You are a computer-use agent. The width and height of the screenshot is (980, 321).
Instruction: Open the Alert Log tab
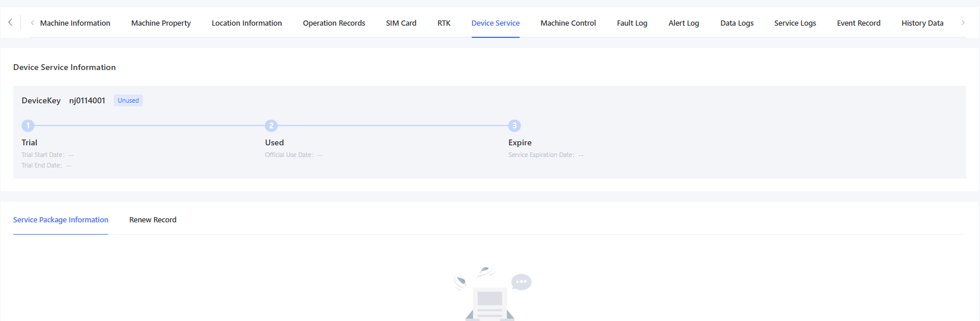coord(683,23)
